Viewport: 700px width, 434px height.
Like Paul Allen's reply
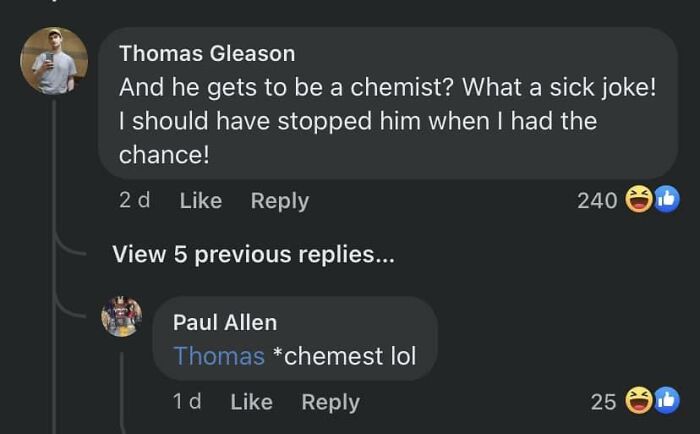pyautogui.click(x=251, y=401)
